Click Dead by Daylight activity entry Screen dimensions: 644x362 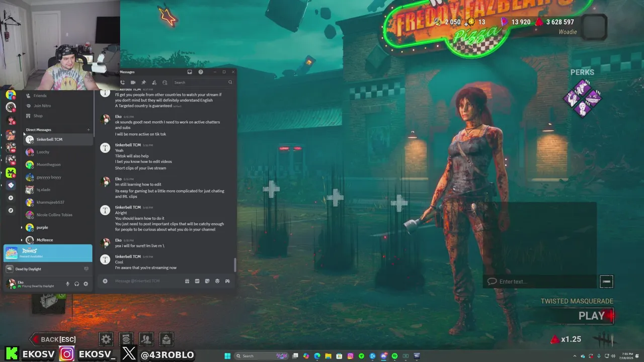coord(48,269)
